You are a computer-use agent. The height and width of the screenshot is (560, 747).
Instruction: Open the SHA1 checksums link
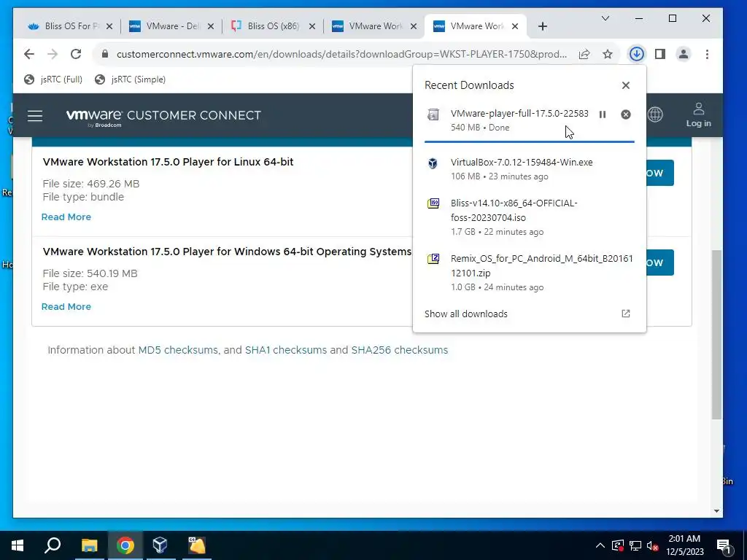tap(286, 350)
